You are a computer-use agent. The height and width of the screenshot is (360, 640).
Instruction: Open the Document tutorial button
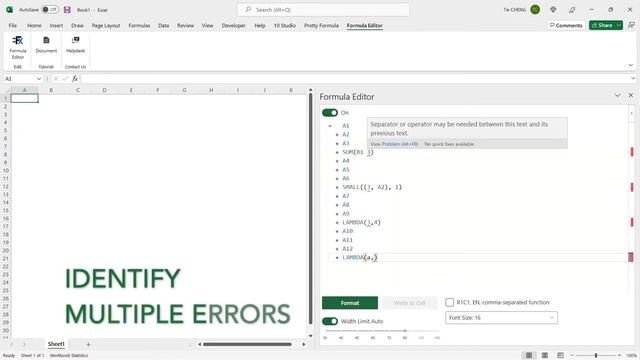[46, 45]
